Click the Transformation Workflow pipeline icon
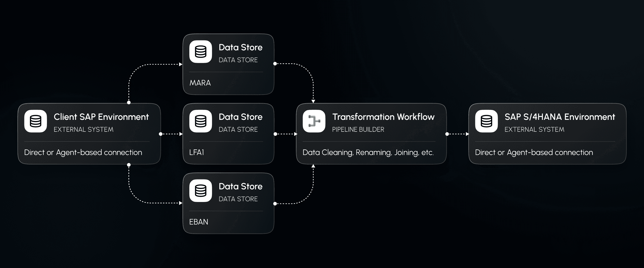Screen dimensions: 644x268 click(x=314, y=121)
